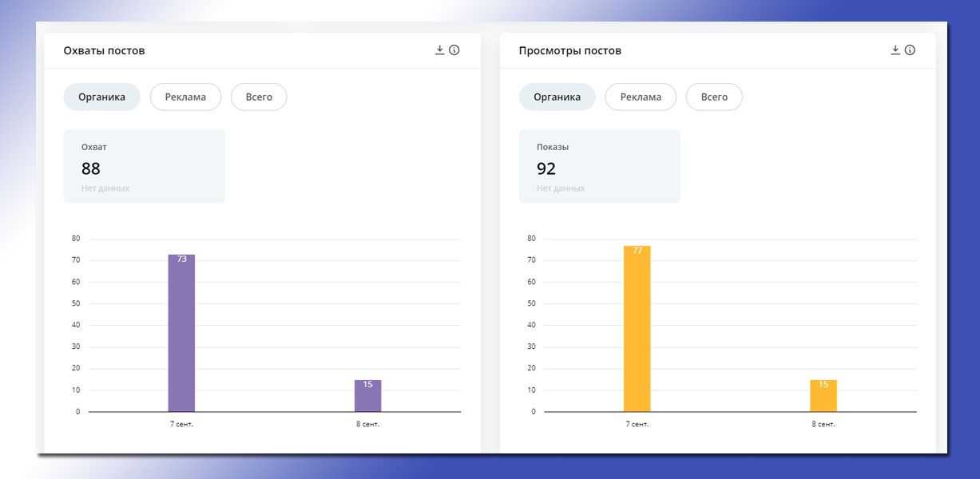Click the purple bar with value 15
This screenshot has height=479, width=980.
pos(368,396)
